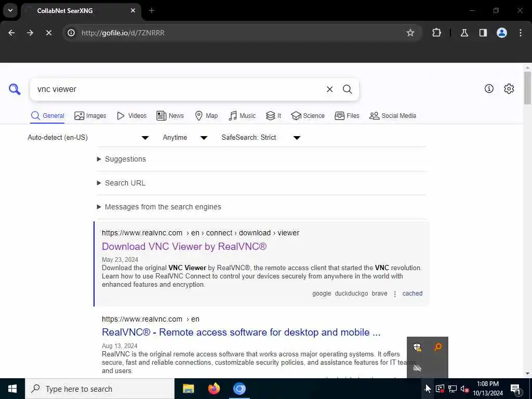
Task: Go forward to the next page
Action: click(30, 33)
